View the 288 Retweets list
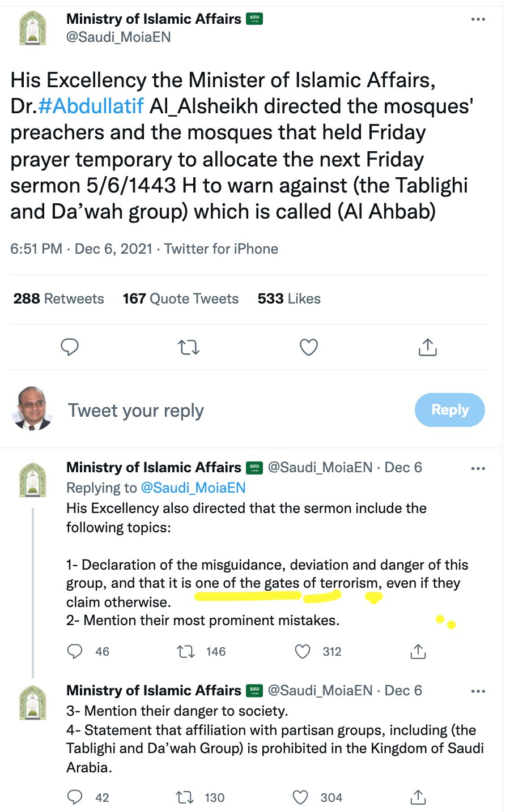The image size is (510, 812). 59,298
